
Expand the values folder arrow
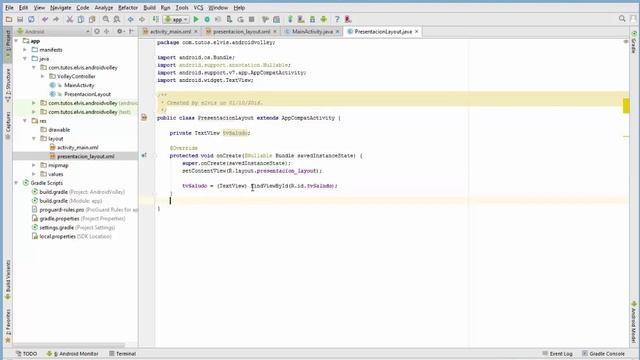click(34, 174)
